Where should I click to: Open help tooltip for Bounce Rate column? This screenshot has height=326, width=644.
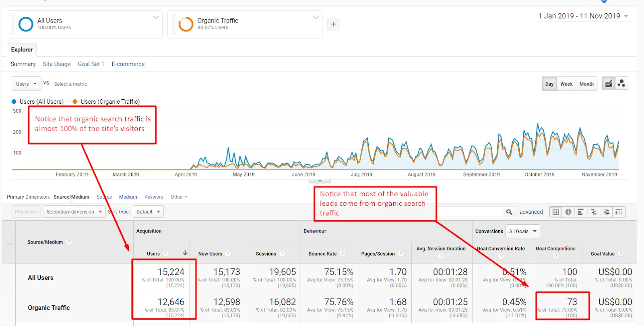click(x=343, y=254)
